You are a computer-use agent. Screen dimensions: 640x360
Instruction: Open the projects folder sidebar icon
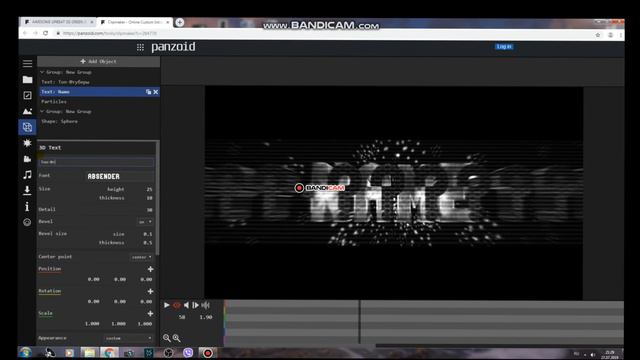pos(27,80)
